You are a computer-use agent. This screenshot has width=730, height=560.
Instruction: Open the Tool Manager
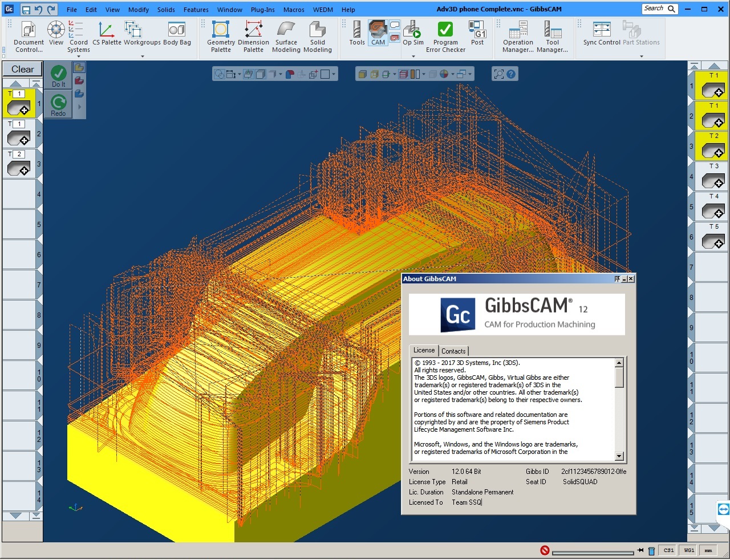[x=552, y=37]
